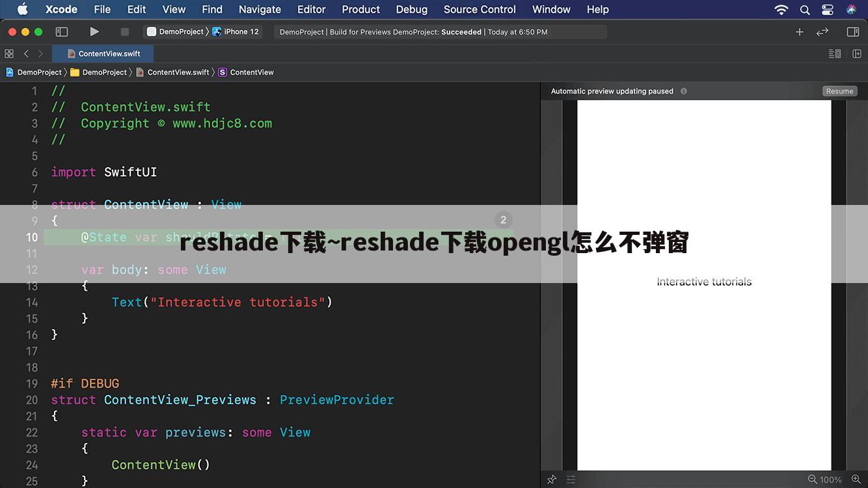
Task: Click the 100% zoom level
Action: pyautogui.click(x=831, y=480)
